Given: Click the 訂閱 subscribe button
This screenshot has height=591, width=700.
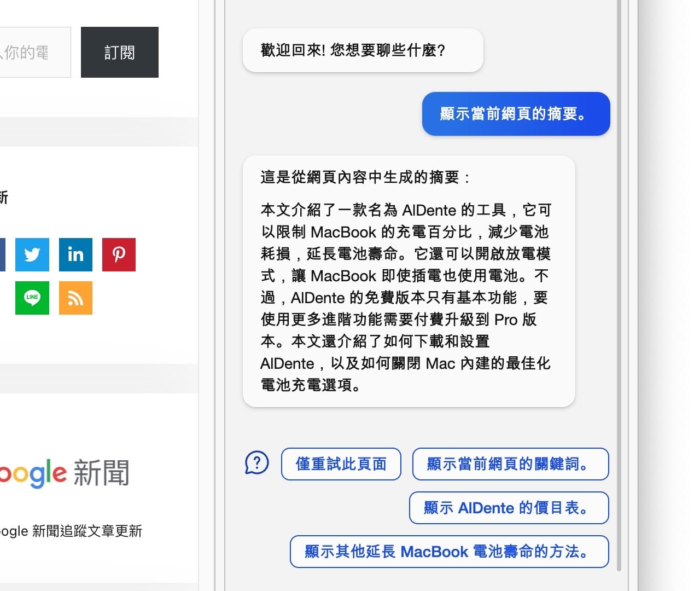Looking at the screenshot, I should point(120,52).
